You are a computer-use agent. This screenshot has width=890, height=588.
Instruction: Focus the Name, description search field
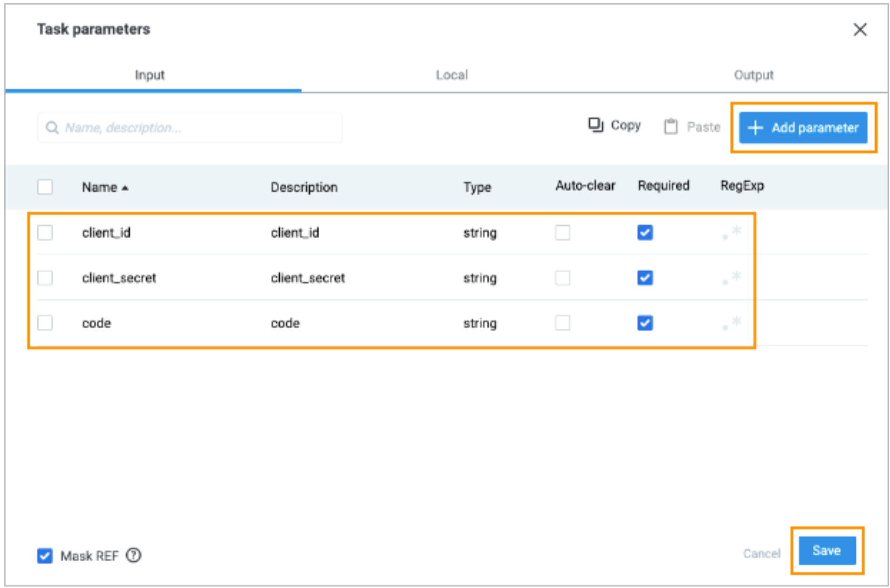pos(190,128)
